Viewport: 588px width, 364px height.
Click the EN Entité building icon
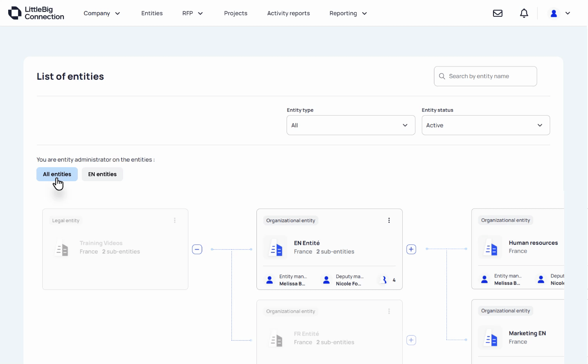pos(276,248)
